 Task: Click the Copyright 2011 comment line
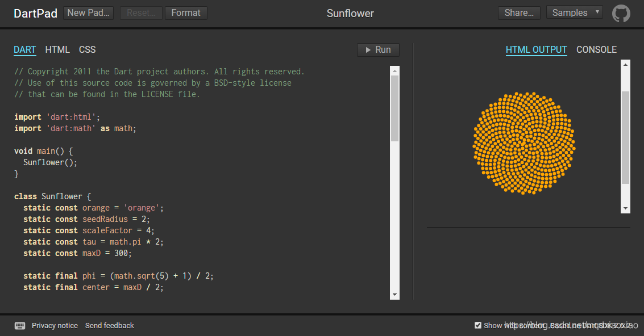point(159,72)
